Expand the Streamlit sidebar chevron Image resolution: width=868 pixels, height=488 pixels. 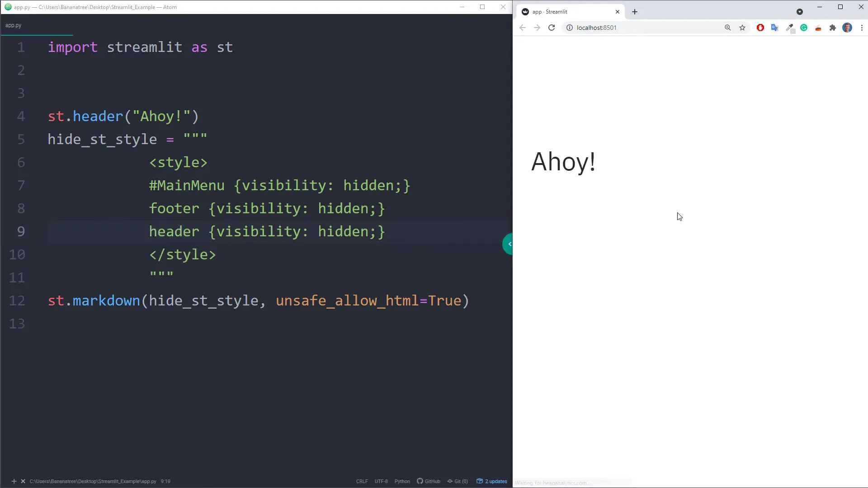tap(508, 244)
